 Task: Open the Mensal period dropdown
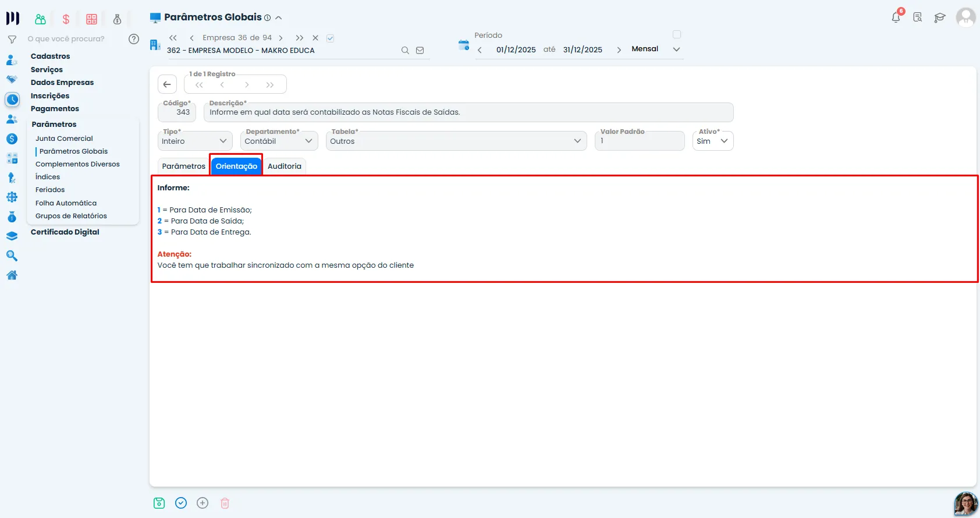656,49
